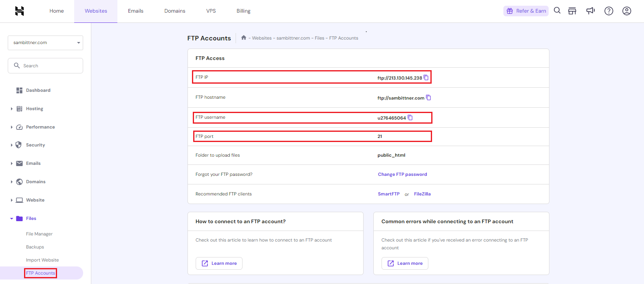
Task: Expand the Hosting sidebar section
Action: coord(12,109)
